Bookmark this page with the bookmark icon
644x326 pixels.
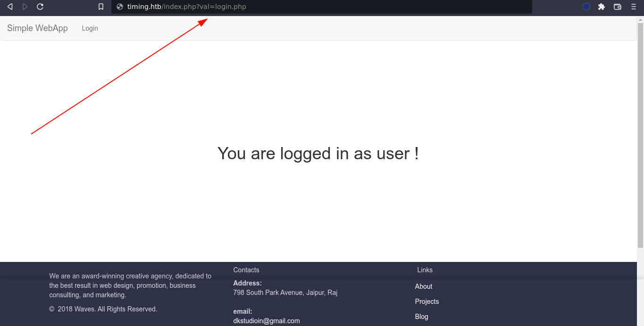101,7
